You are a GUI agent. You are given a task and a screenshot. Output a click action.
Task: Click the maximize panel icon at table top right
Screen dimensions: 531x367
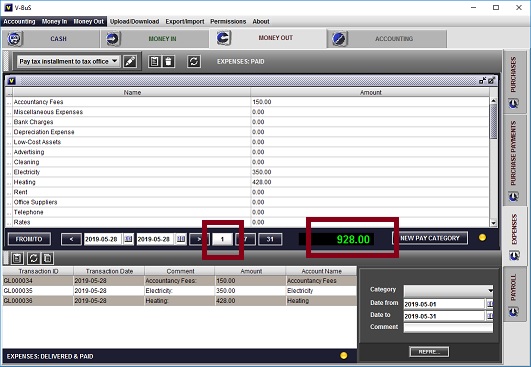click(492, 81)
